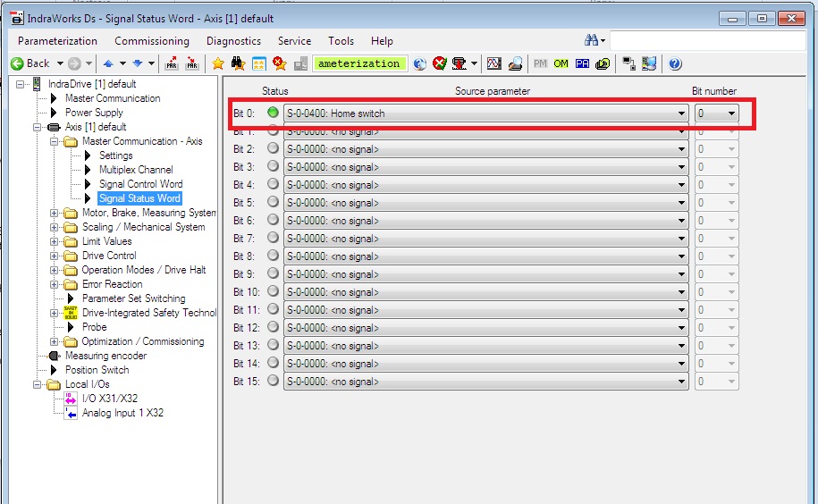Viewport: 818px width, 504px height.
Task: Collapse the Master Communication - Axis folder
Action: click(55, 141)
